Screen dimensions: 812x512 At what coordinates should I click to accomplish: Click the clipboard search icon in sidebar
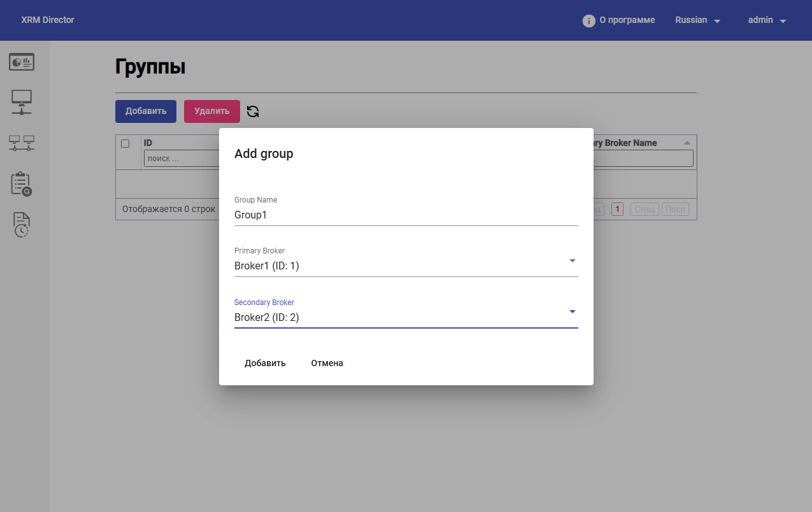coord(21,184)
